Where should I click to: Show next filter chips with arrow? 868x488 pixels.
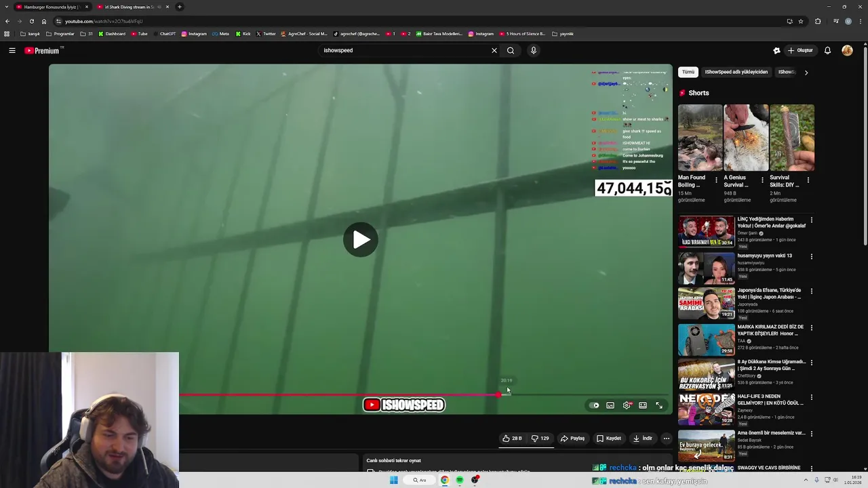[806, 72]
